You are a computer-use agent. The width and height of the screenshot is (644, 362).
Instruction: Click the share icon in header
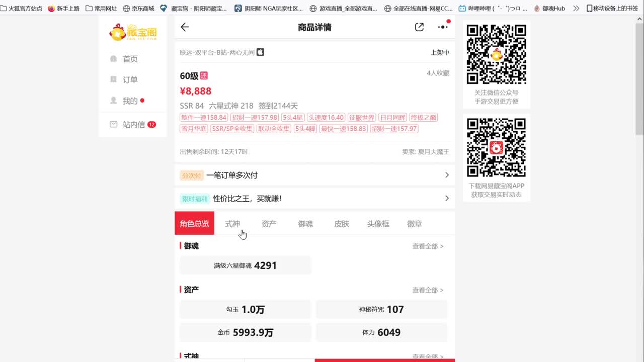click(419, 27)
